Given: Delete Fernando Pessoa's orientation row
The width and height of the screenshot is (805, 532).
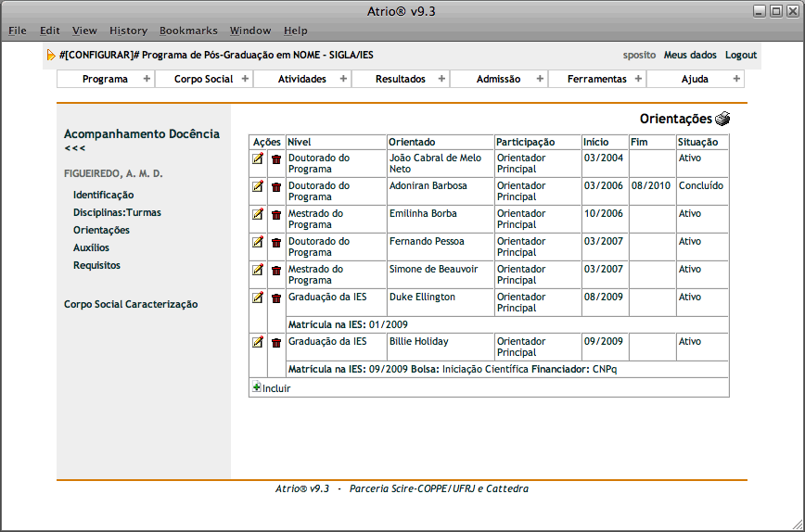Looking at the screenshot, I should (x=275, y=243).
